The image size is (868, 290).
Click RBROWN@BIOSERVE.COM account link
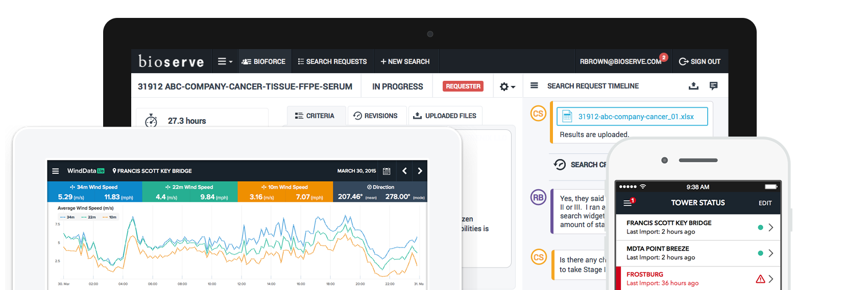(x=620, y=61)
